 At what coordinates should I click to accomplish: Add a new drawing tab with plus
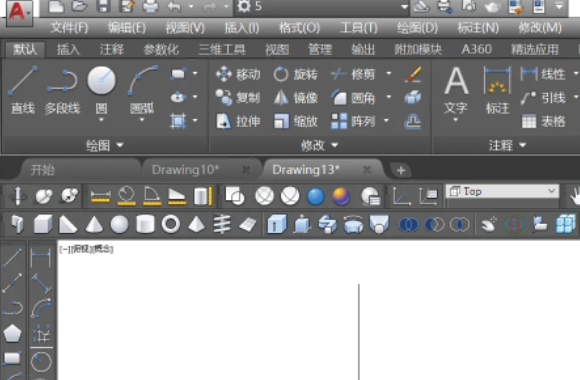[x=401, y=171]
